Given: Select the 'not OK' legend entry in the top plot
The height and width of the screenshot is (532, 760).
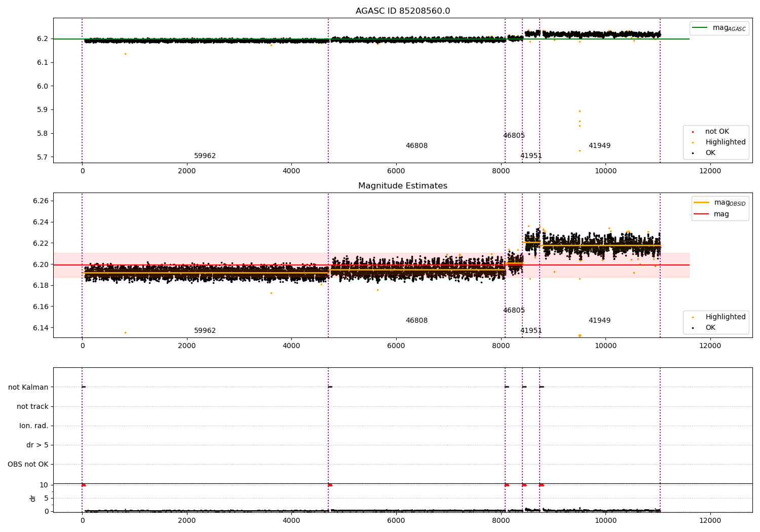Looking at the screenshot, I should coord(717,132).
